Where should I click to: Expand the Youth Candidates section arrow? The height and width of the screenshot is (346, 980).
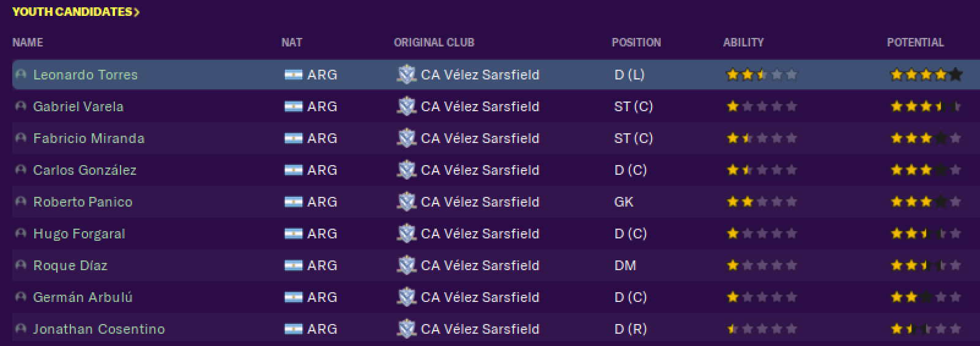pyautogui.click(x=137, y=12)
